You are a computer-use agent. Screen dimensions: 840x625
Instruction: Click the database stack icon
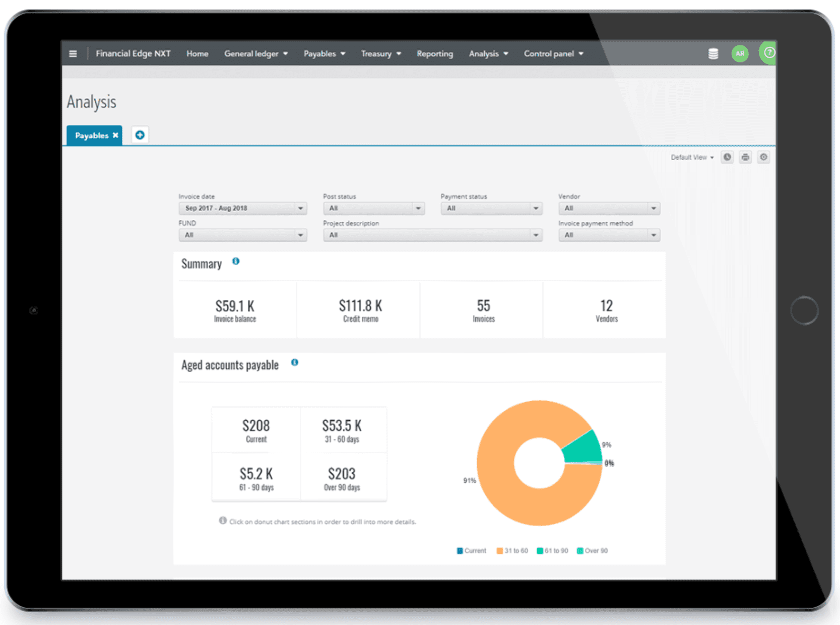[x=713, y=54]
